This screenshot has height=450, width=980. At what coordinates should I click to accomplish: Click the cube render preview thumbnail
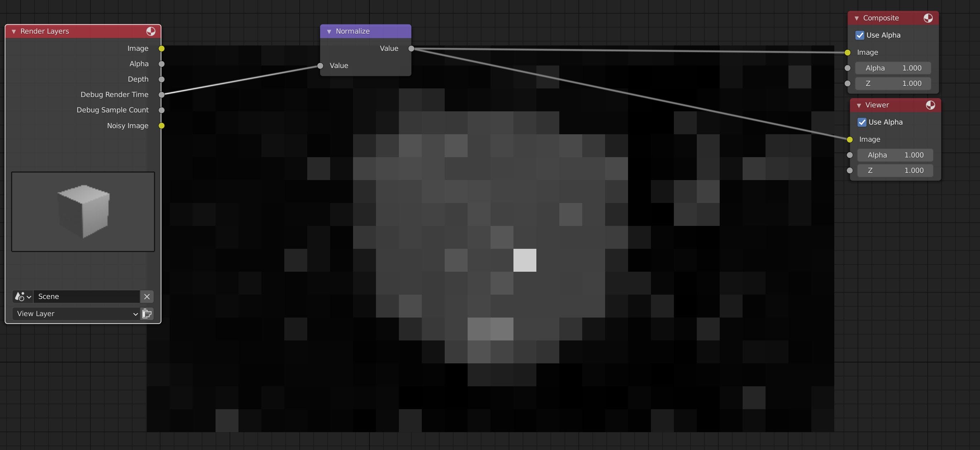click(83, 212)
